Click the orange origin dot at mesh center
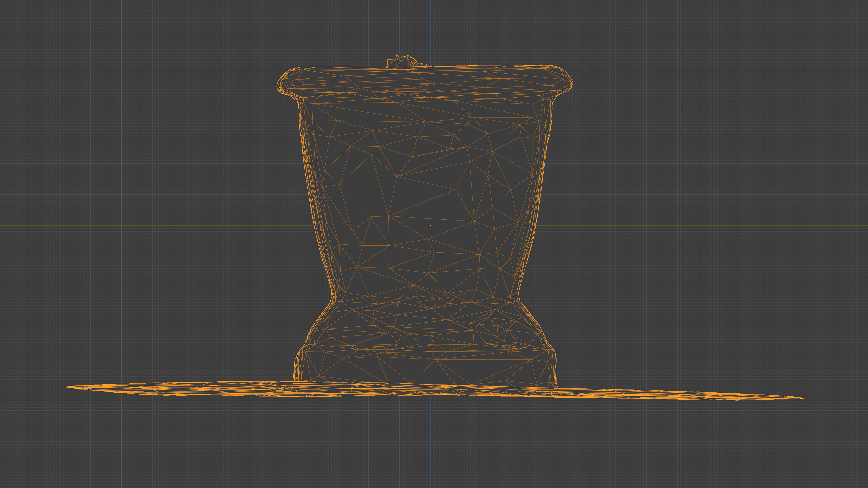This screenshot has width=868, height=488. coord(430,225)
